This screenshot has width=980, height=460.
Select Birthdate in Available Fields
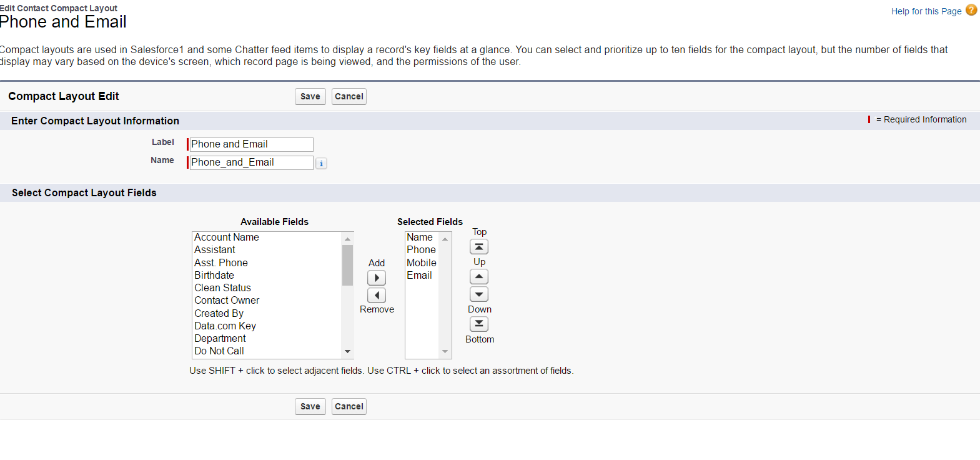tap(214, 276)
